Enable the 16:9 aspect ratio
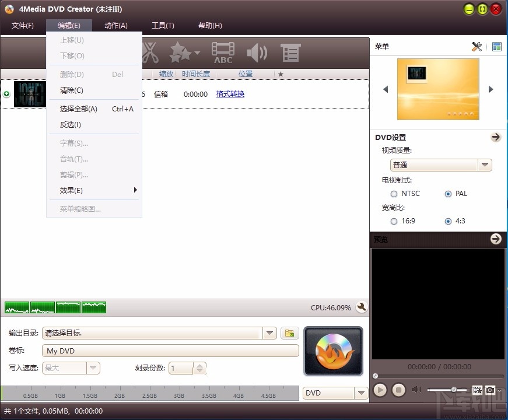This screenshot has height=420, width=508. coord(394,221)
